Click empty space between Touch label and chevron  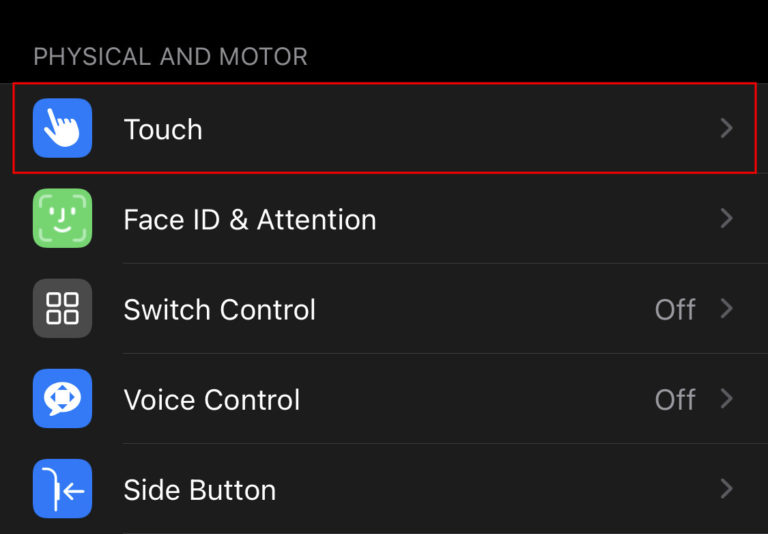pyautogui.click(x=450, y=129)
